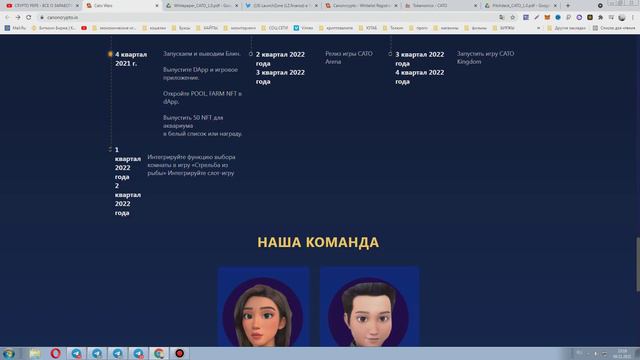Screen dimensions: 640x360
Task: Open the Chrome profile avatar
Action: 622,18
